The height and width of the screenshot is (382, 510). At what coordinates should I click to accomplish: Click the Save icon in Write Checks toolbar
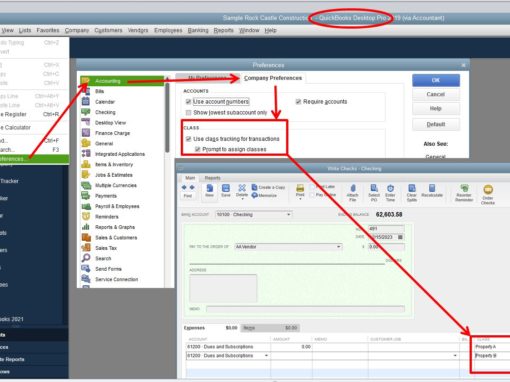tap(226, 191)
